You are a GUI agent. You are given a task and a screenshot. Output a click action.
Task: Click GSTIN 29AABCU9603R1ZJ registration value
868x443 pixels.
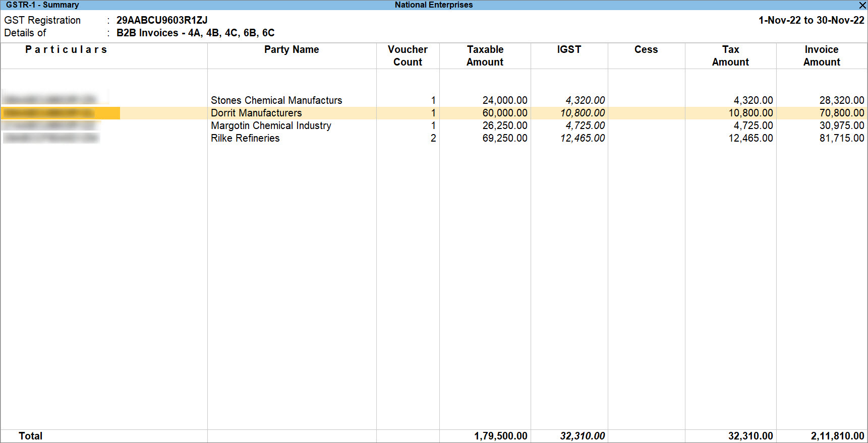[162, 20]
